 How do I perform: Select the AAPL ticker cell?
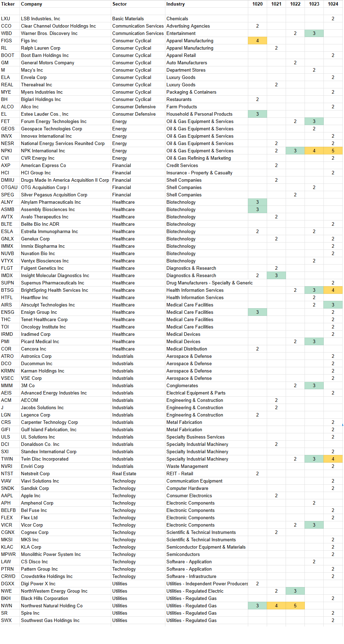click(10, 495)
